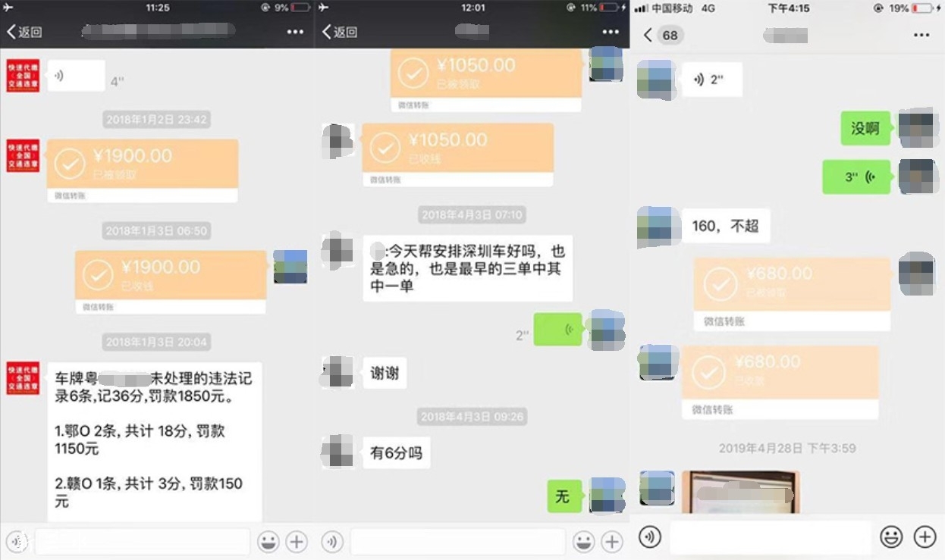Image resolution: width=945 pixels, height=560 pixels.
Task: Switch to voice input in the 下午4:15 chat
Action: click(x=650, y=537)
